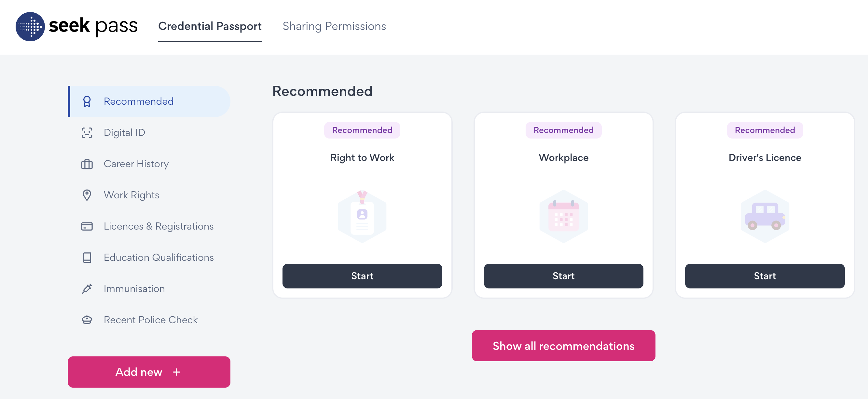
Task: Open the Credential Passport tab
Action: tap(210, 26)
